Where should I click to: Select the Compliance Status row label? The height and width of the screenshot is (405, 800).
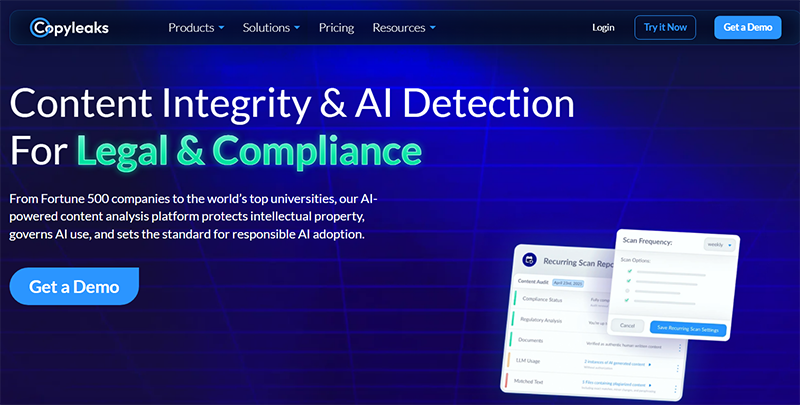pyautogui.click(x=542, y=299)
